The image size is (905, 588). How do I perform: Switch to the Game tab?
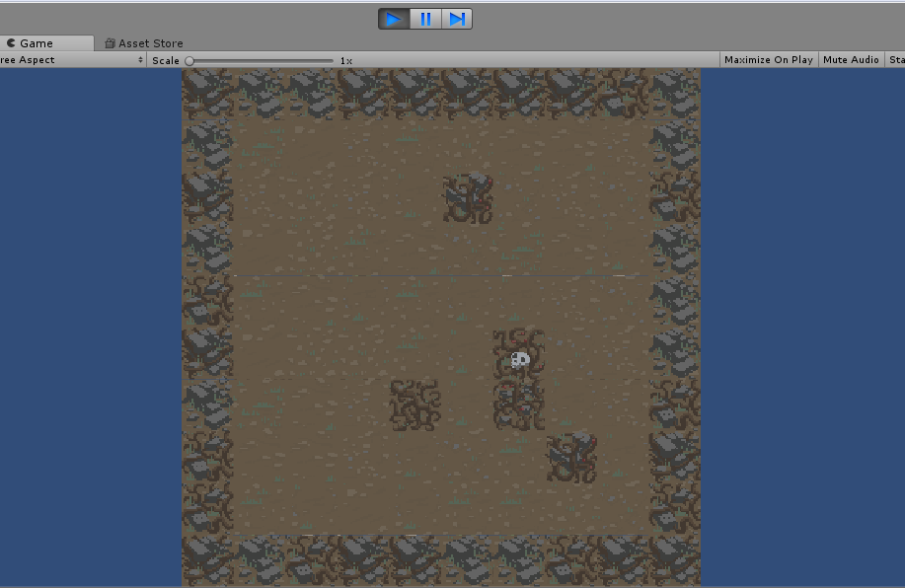[45, 43]
